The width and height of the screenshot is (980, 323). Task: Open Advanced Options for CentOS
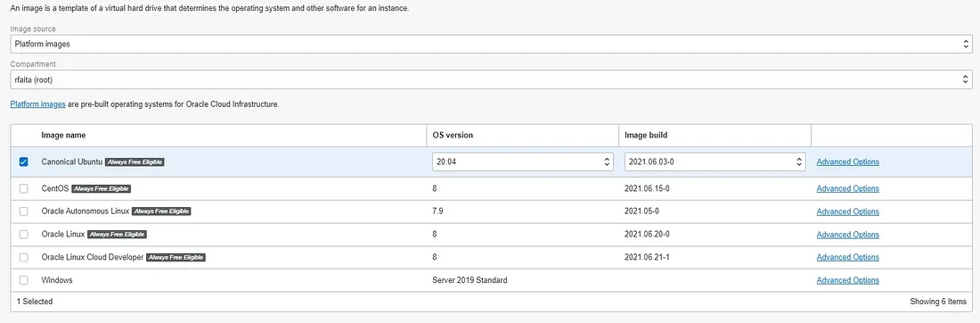(847, 188)
